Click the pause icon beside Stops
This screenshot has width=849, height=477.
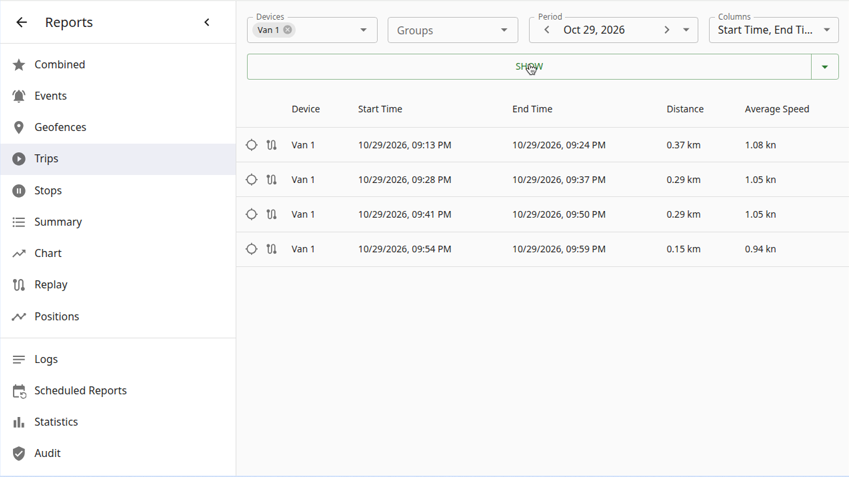[19, 191]
